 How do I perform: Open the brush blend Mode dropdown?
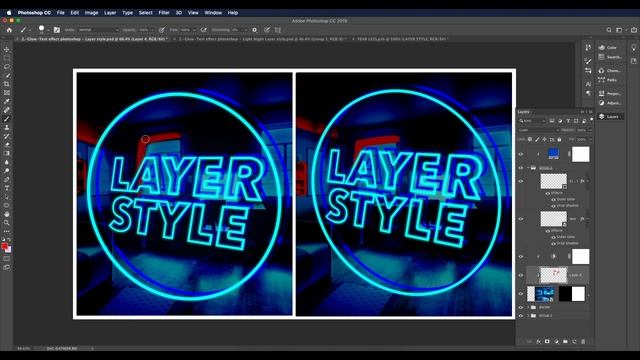tap(98, 30)
